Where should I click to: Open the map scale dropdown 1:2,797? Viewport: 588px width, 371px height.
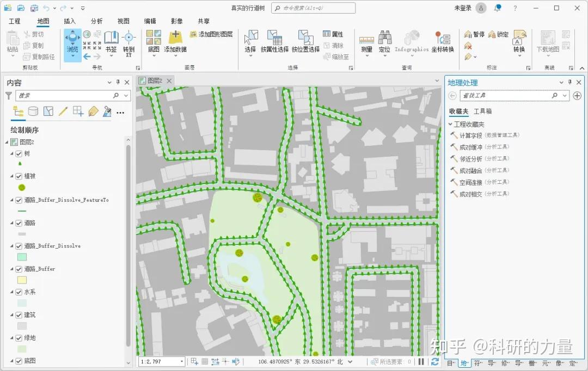pos(182,362)
